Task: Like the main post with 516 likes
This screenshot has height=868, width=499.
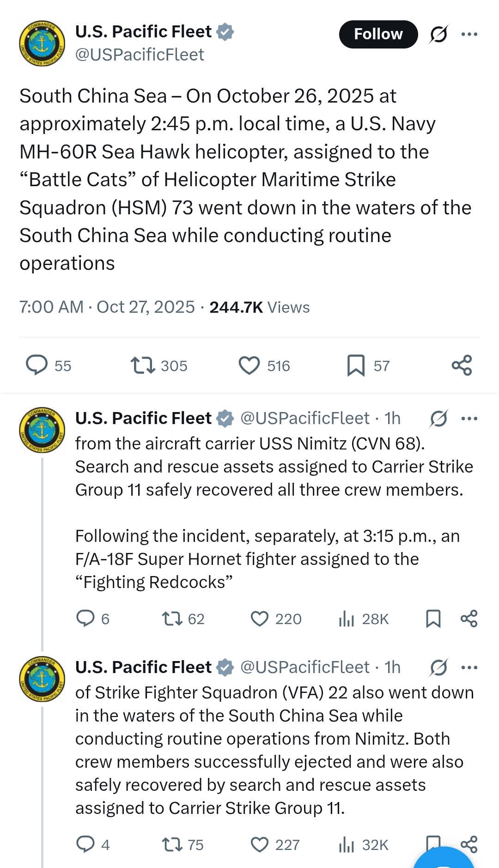Action: 249,365
